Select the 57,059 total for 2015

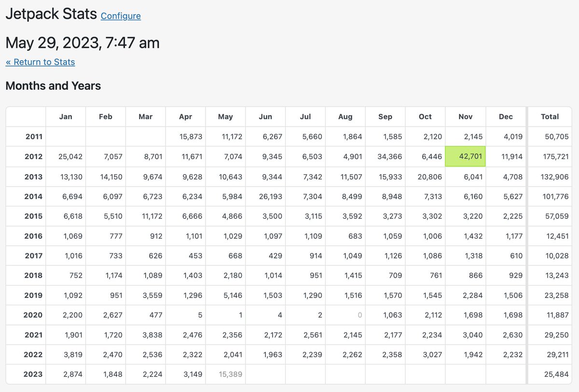click(556, 216)
